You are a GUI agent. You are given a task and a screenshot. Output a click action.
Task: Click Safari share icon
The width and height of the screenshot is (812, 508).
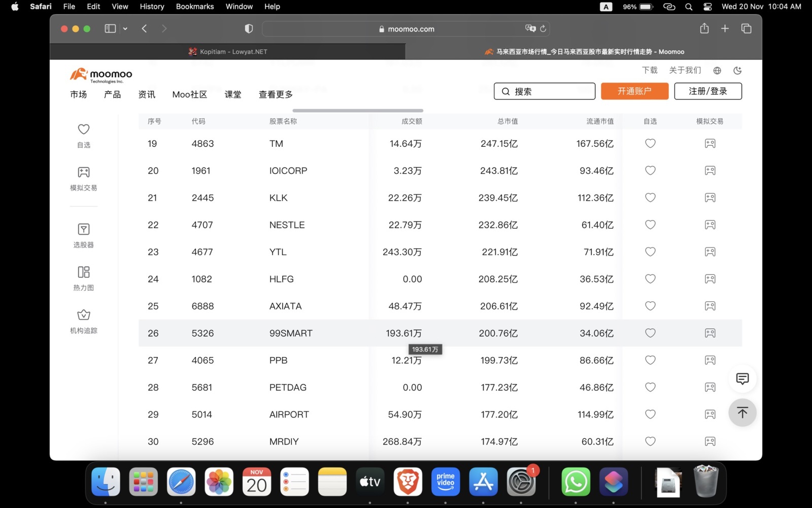[x=704, y=28]
